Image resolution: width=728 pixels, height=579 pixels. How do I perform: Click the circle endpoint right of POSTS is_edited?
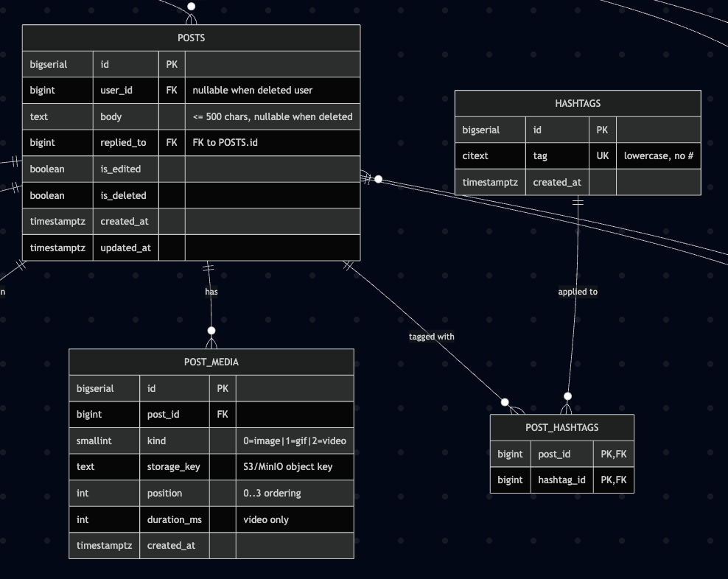pyautogui.click(x=379, y=179)
